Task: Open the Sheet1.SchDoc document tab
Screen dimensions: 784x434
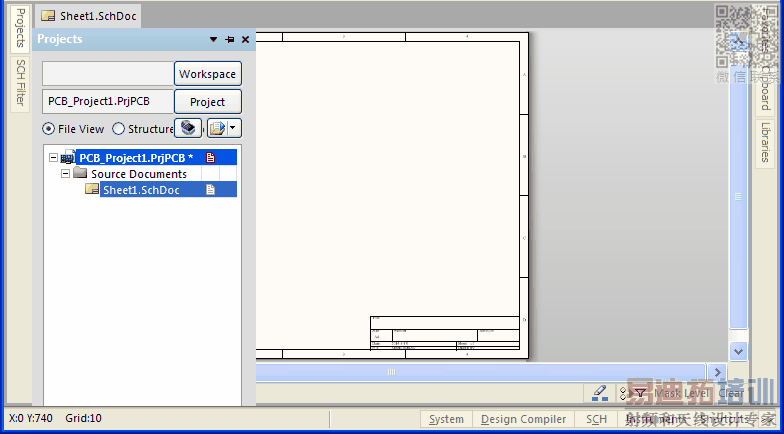Action: click(88, 16)
